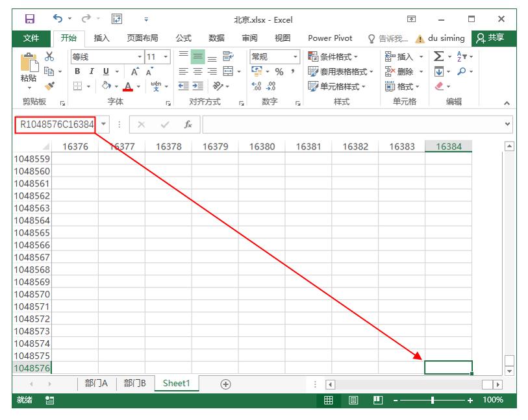Decrease decimal places
Screen dimensions: 528x420
(x=271, y=86)
